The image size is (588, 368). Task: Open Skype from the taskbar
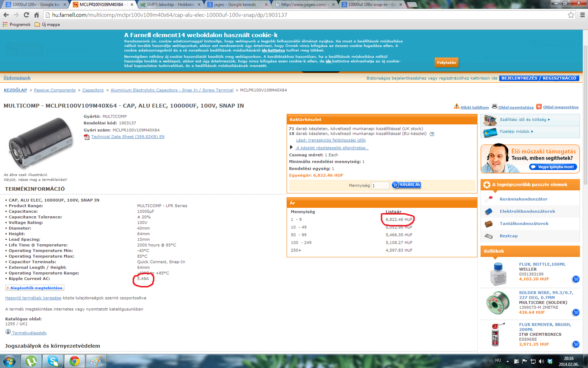[53, 361]
